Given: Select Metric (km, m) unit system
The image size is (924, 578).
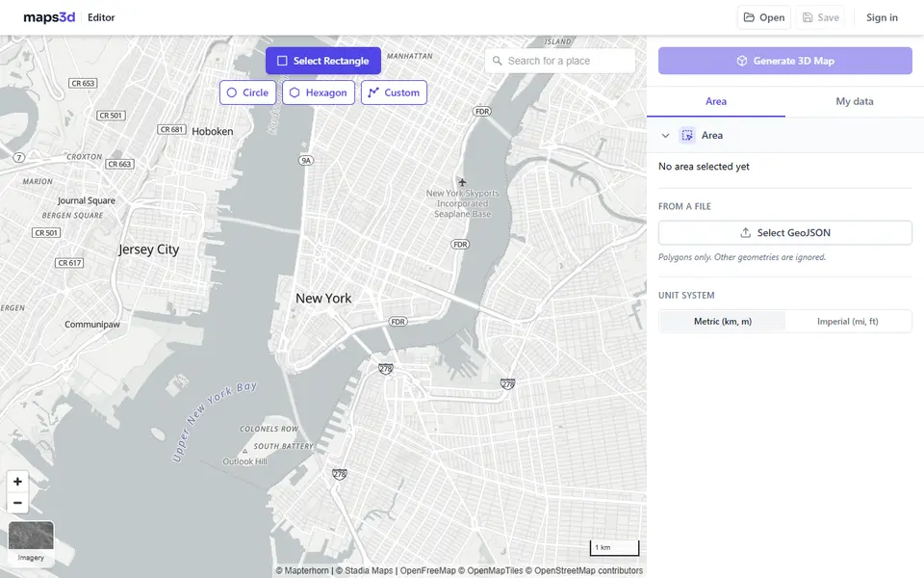Looking at the screenshot, I should [x=723, y=322].
